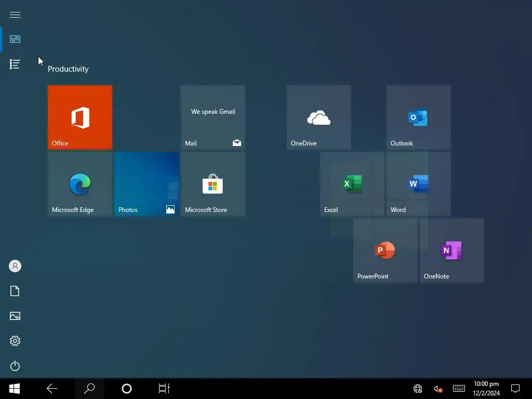Open the PowerPoint tile
Viewport: 532px width, 399px height.
(x=385, y=250)
